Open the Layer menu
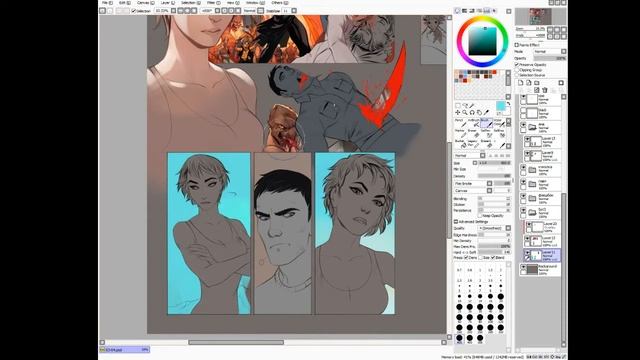Viewport: 640px width, 360px height. coord(167,2)
